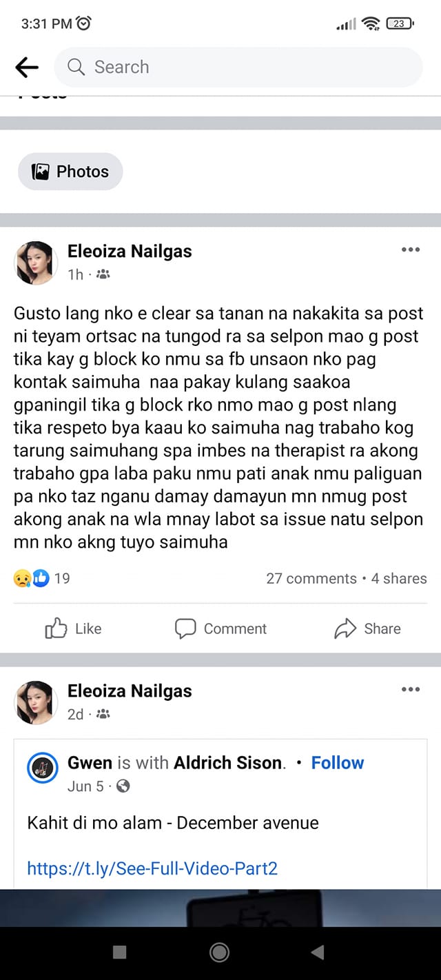This screenshot has height=980, width=441.
Task: View the 4 shares link
Action: coord(399,578)
